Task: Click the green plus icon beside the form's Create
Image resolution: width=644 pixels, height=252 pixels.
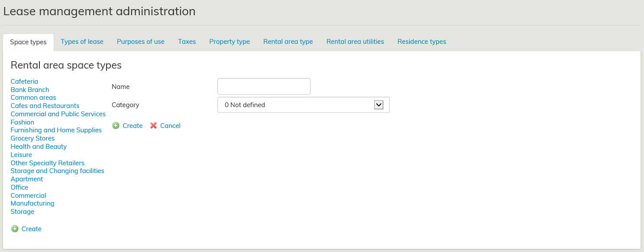Action: pos(116,126)
